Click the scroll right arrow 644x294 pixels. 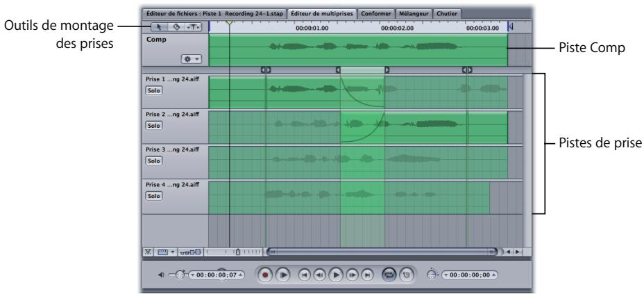pyautogui.click(x=518, y=252)
